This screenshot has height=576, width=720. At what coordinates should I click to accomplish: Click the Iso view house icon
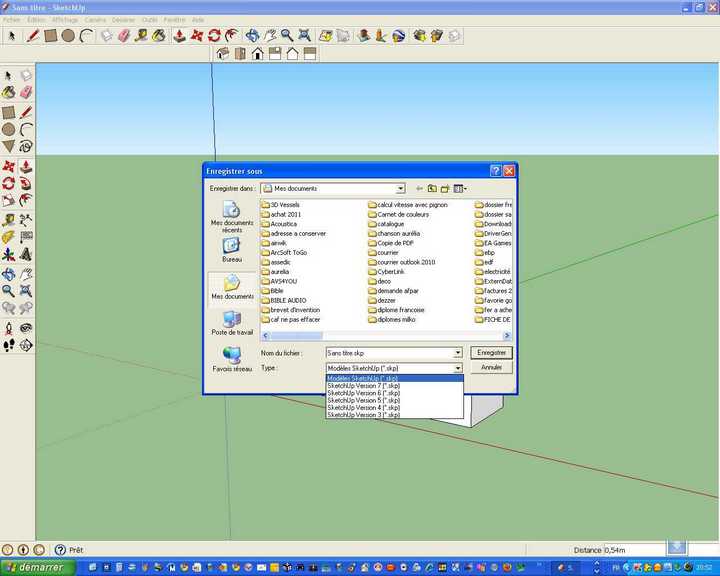[223, 54]
